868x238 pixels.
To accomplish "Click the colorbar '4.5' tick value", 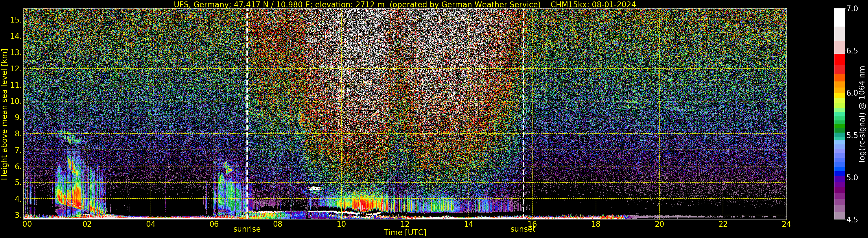I will 852,220.
